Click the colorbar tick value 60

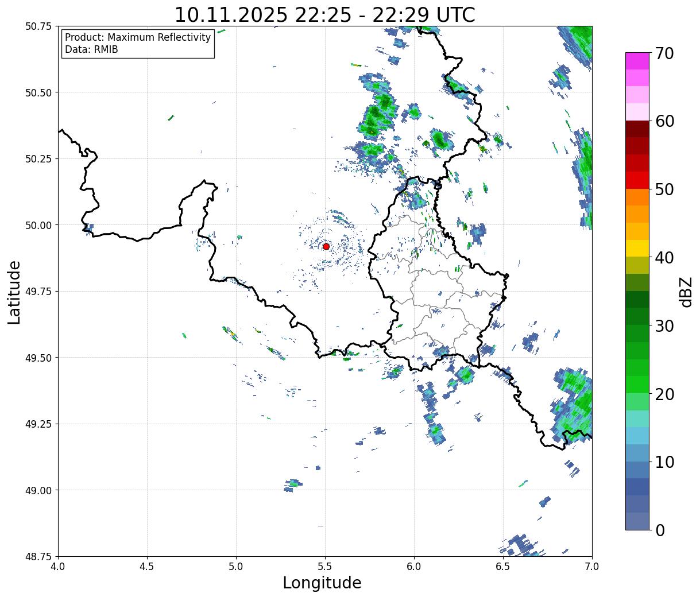pyautogui.click(x=664, y=121)
